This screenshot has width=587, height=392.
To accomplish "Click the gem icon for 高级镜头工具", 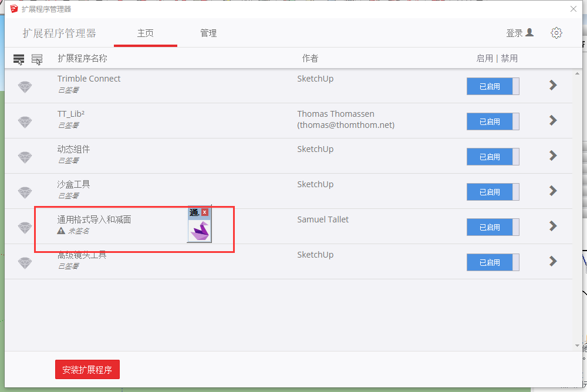I will (x=25, y=263).
